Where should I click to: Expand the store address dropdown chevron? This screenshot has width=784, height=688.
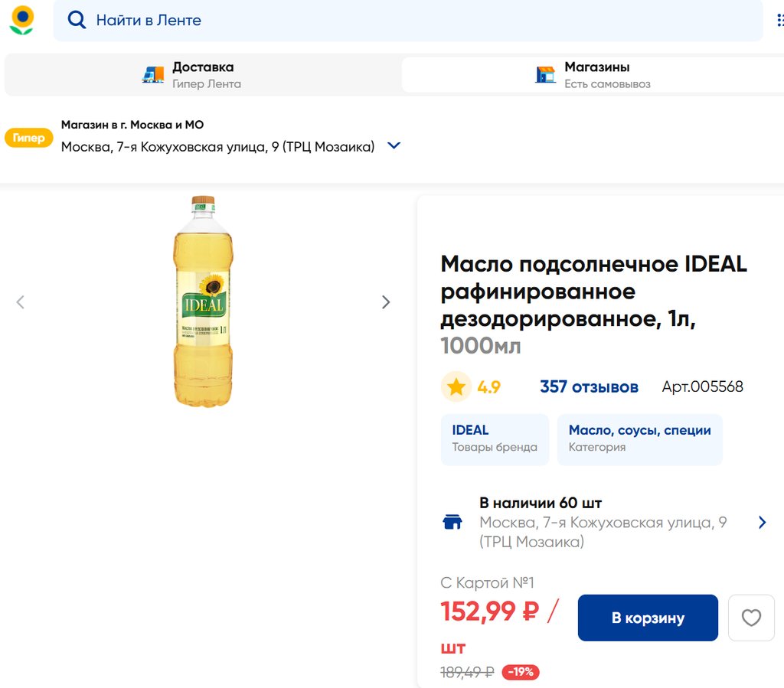pos(394,145)
